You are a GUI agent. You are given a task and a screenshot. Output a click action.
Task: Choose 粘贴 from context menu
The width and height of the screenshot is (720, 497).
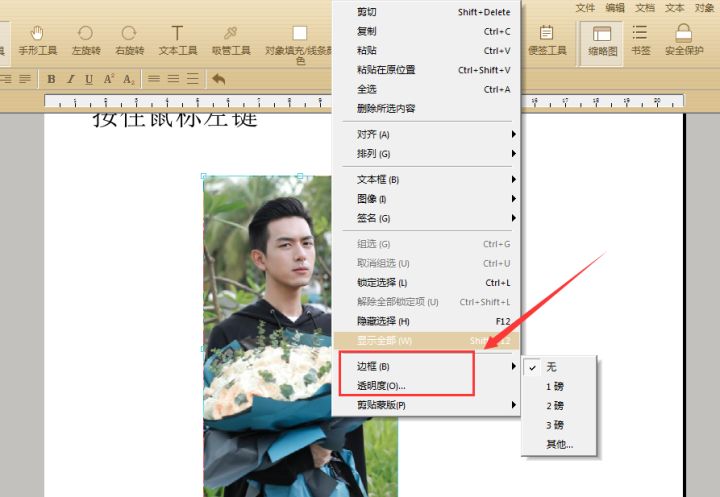427,51
